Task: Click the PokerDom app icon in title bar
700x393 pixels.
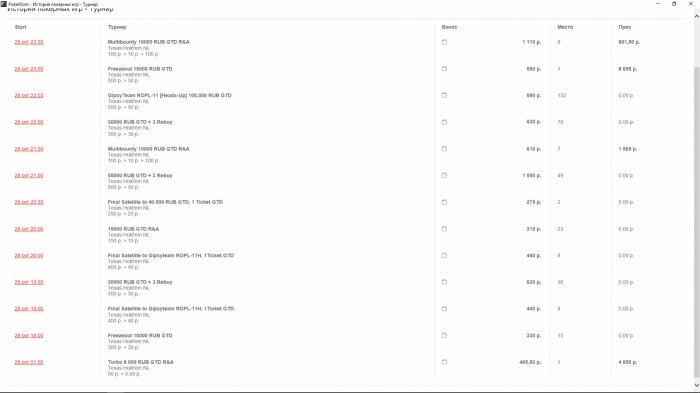Action: click(4, 4)
